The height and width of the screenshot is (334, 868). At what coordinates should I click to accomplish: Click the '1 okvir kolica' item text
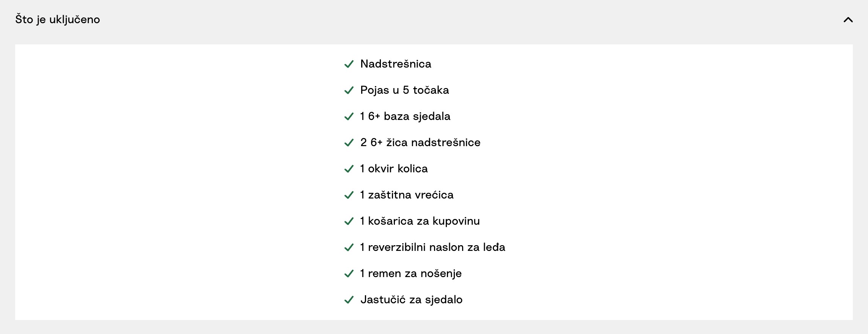(394, 169)
